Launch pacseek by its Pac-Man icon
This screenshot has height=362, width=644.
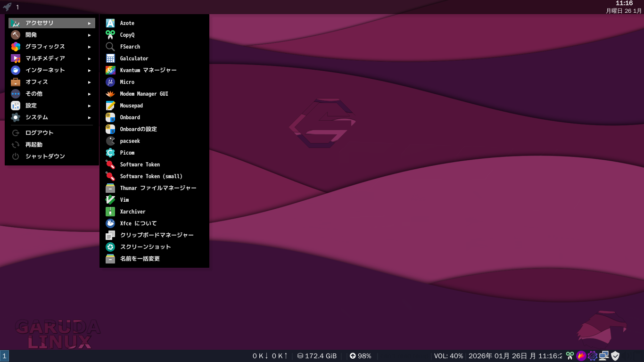[x=110, y=141]
